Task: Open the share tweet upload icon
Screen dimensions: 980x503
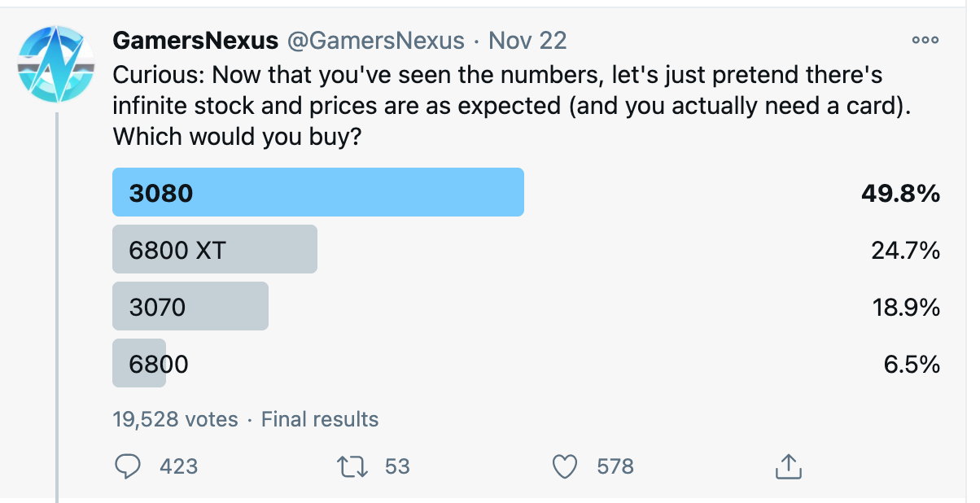Action: pyautogui.click(x=788, y=466)
